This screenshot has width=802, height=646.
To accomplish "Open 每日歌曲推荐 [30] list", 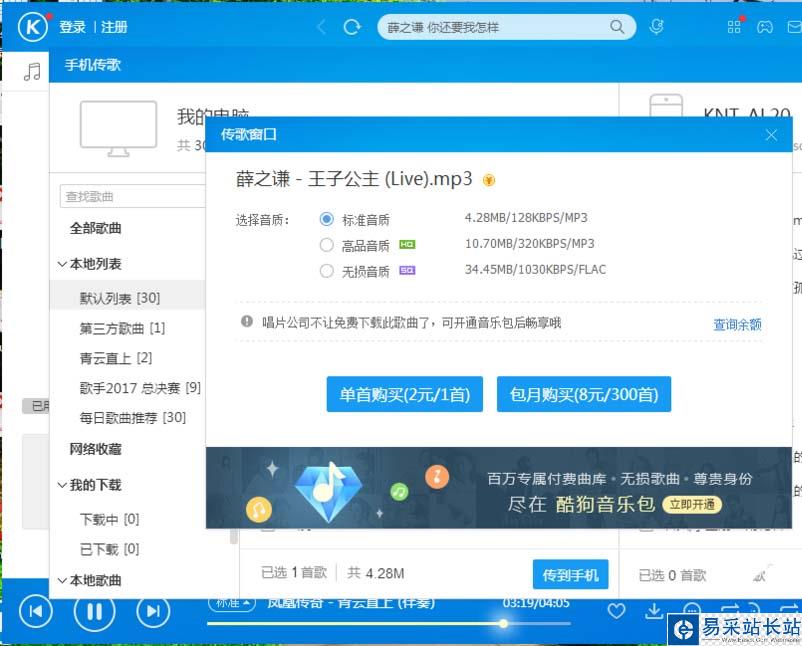I will click(x=132, y=418).
